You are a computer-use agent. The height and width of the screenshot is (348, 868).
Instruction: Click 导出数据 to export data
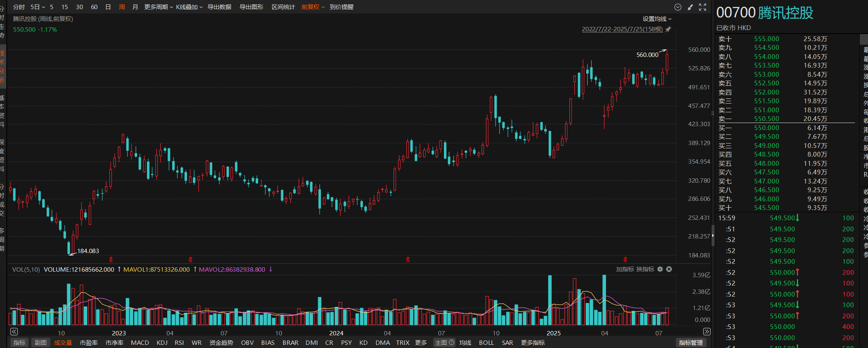click(x=219, y=7)
